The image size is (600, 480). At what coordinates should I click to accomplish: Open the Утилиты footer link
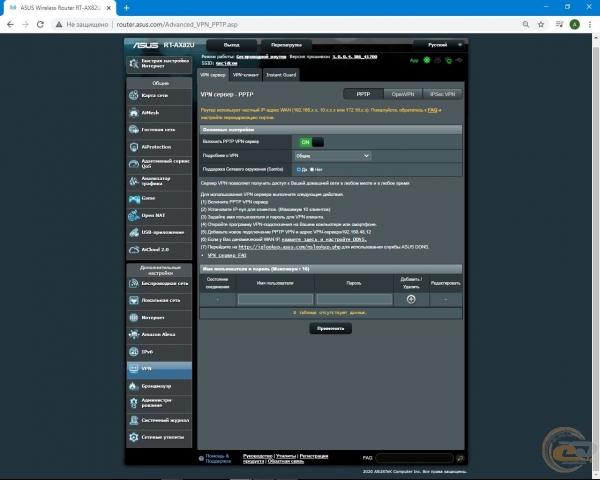pyautogui.click(x=286, y=456)
